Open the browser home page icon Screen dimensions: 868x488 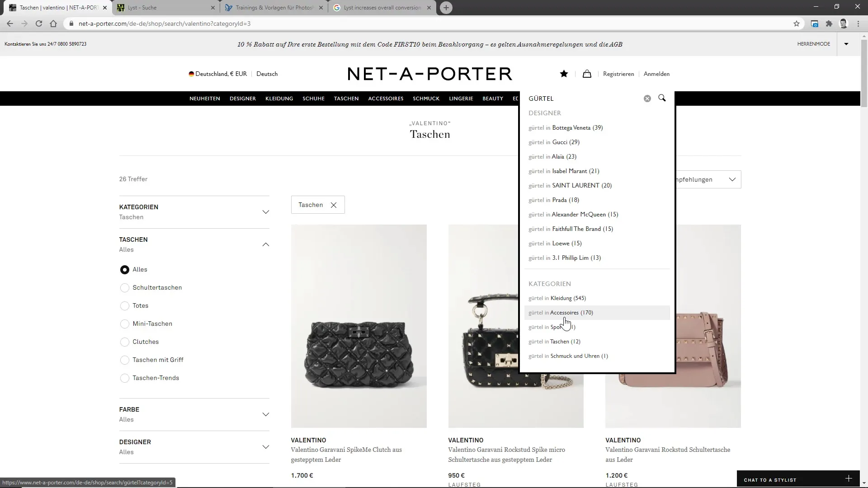coord(53,23)
